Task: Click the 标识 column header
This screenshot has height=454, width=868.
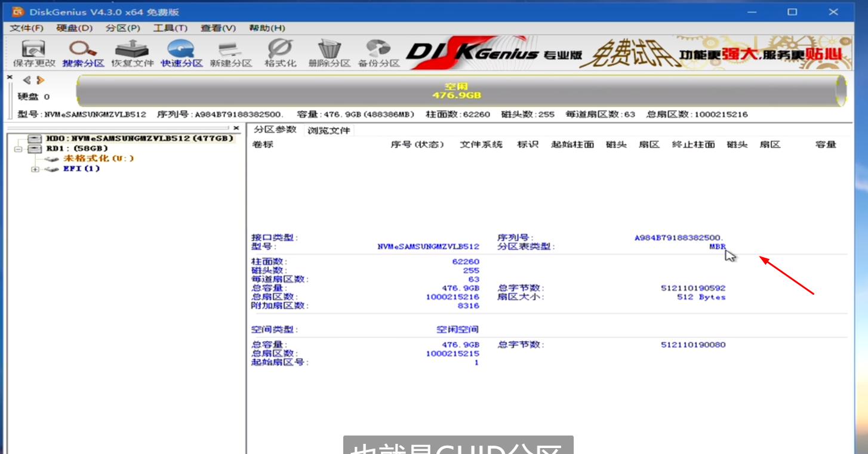Action: point(528,144)
